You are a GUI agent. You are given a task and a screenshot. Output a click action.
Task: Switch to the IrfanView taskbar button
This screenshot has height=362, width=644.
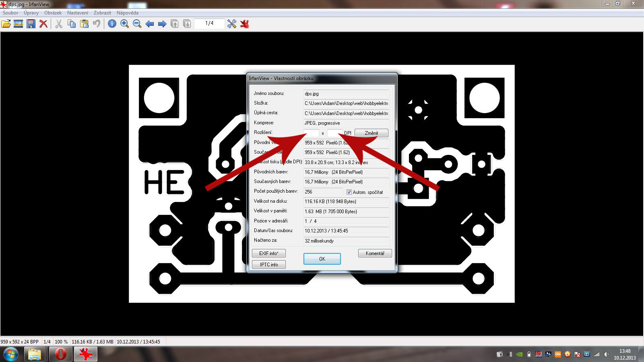coord(85,354)
